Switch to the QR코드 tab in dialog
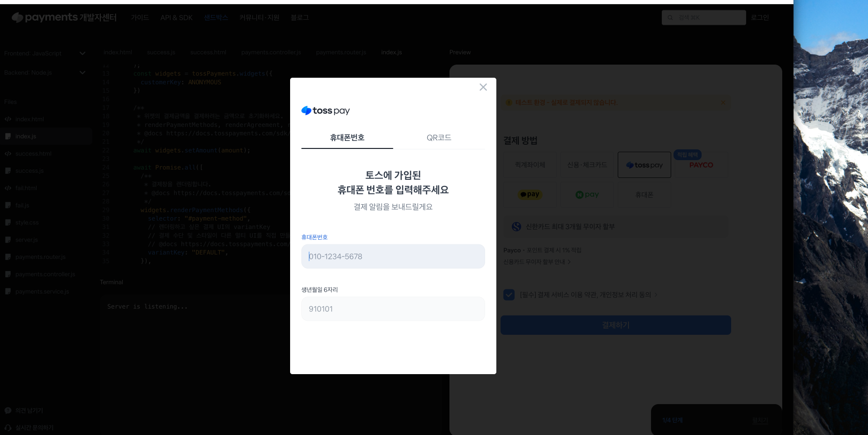This screenshot has height=435, width=868. click(x=439, y=138)
